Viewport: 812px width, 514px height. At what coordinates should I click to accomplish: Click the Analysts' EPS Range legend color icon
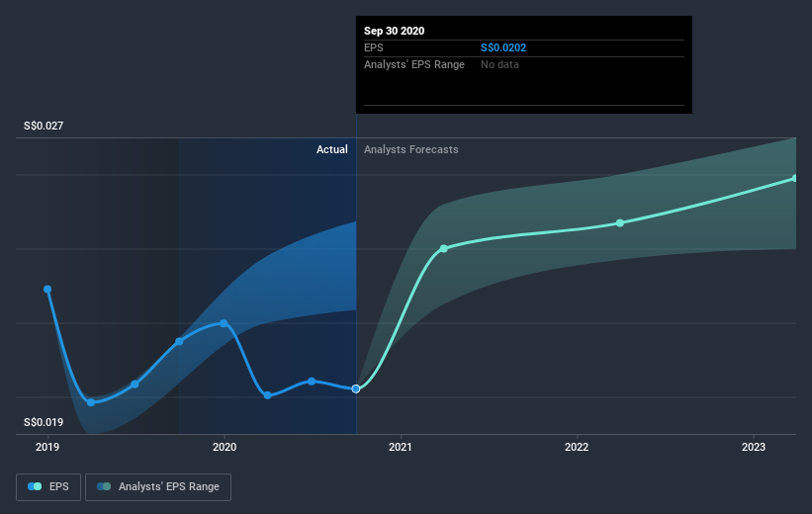[x=104, y=486]
